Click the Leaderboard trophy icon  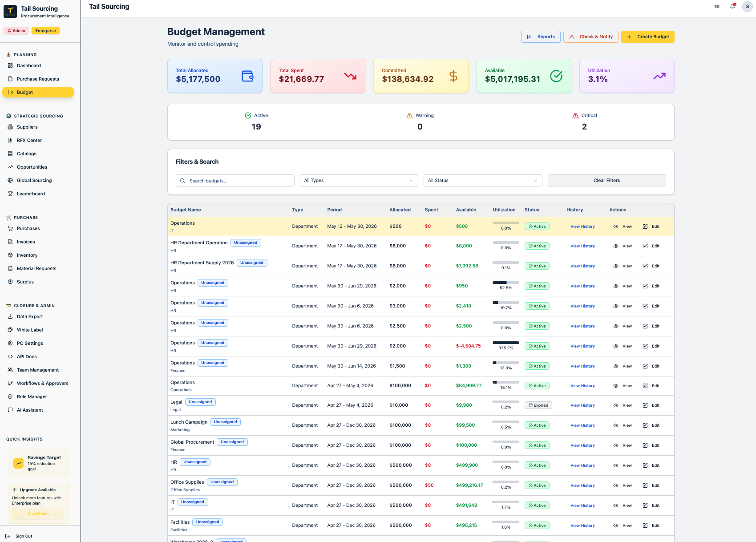(10, 194)
